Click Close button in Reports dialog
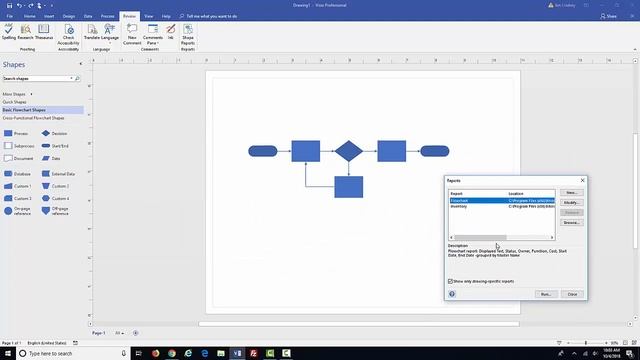The height and width of the screenshot is (360, 640). click(x=572, y=294)
